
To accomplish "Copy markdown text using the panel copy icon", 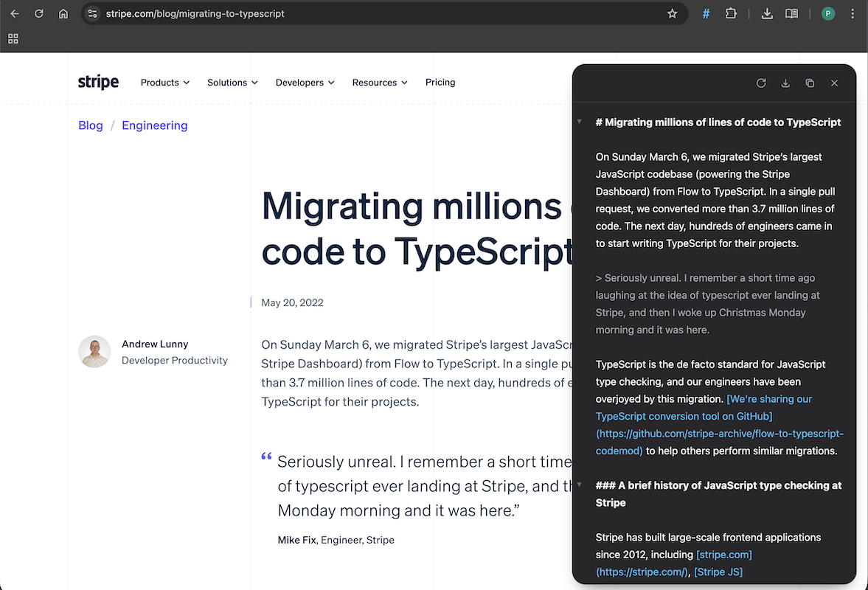I will click(x=810, y=83).
